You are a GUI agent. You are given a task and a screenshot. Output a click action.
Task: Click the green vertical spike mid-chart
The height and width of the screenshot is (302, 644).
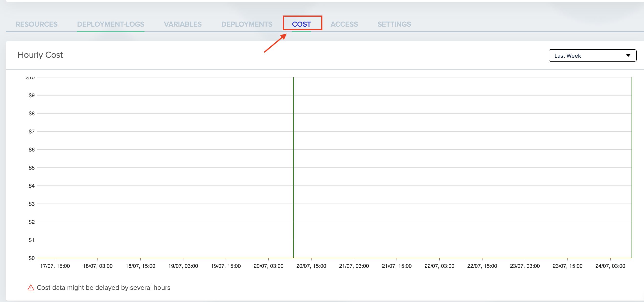pyautogui.click(x=293, y=167)
